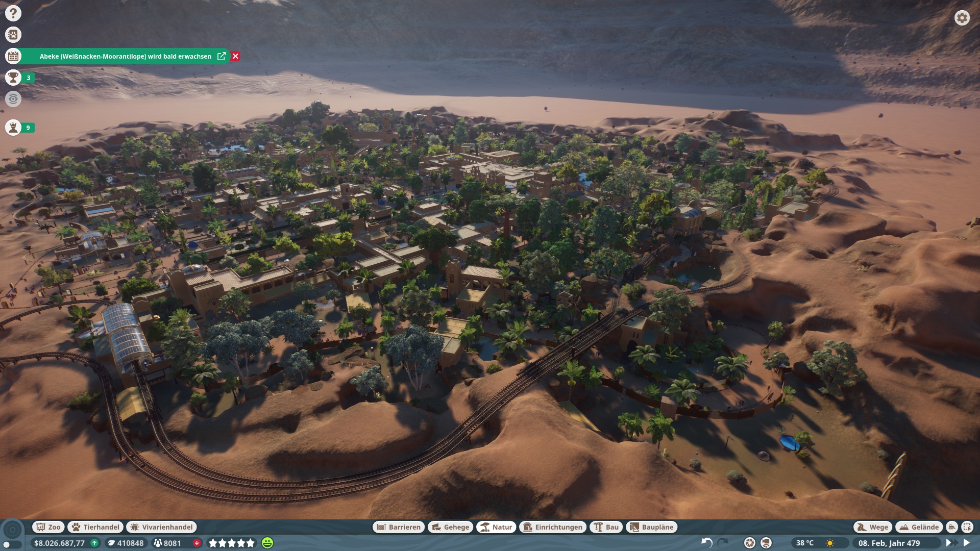Screen dimensions: 980x551
Task: Click the green guest happiness smiley
Action: [267, 543]
